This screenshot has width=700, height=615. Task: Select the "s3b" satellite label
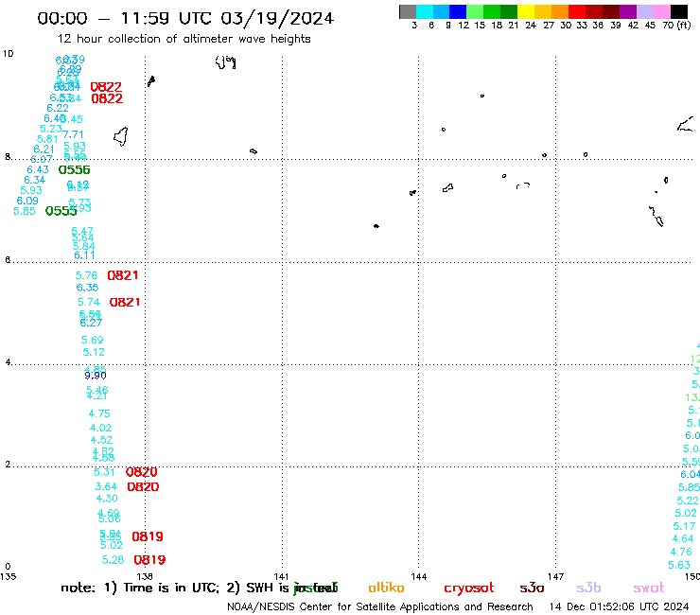588,589
